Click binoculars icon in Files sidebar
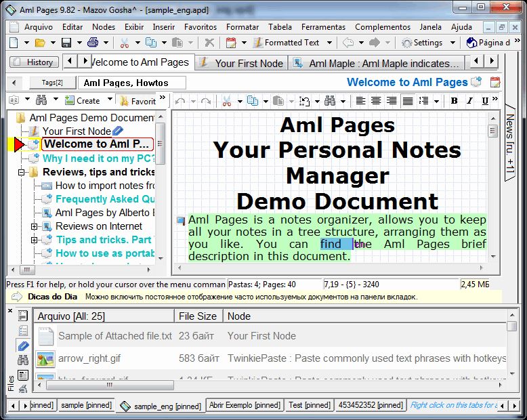The width and height of the screenshot is (527, 420). (x=23, y=360)
